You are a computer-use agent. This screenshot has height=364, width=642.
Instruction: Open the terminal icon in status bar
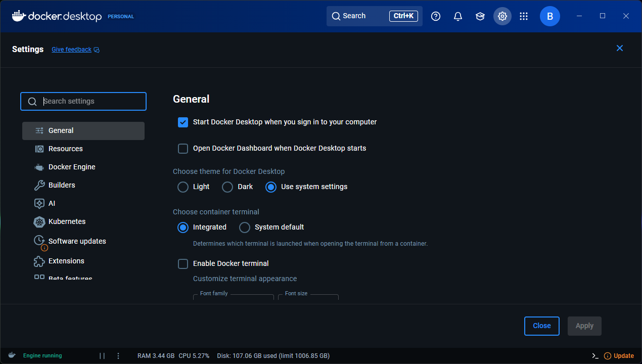[595, 355]
